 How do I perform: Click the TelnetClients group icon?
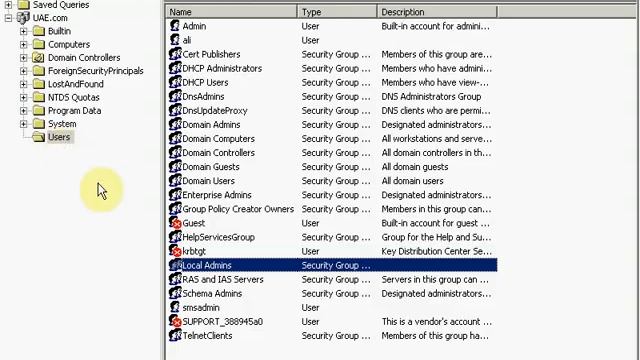[x=175, y=336]
